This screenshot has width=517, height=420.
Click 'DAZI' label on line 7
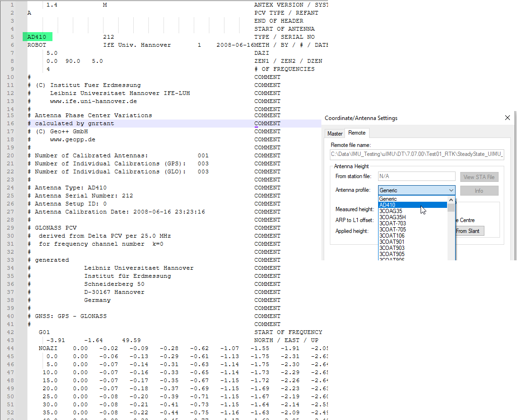262,53
